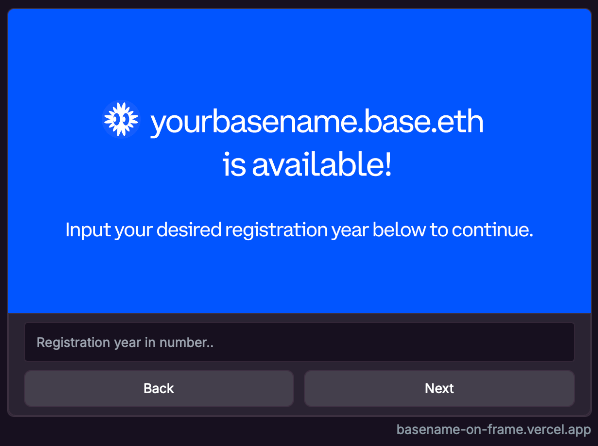
Task: Click the 'base.eth' suffix in the heading
Action: (x=424, y=121)
